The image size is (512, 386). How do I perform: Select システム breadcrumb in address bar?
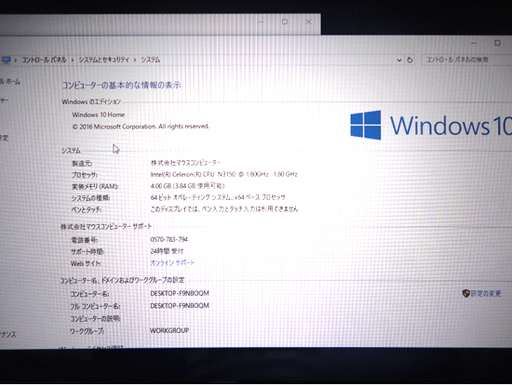(150, 60)
